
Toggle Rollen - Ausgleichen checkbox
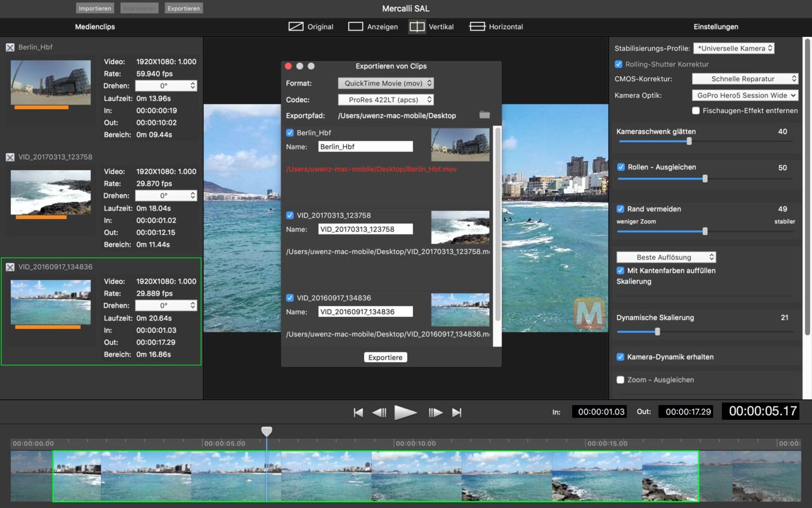pyautogui.click(x=621, y=167)
